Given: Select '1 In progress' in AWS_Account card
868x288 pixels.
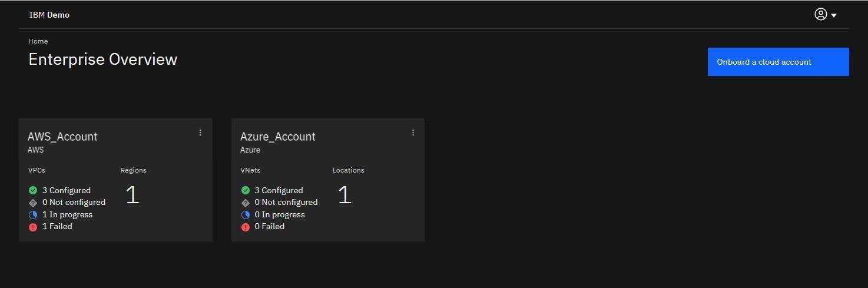Looking at the screenshot, I should (67, 214).
